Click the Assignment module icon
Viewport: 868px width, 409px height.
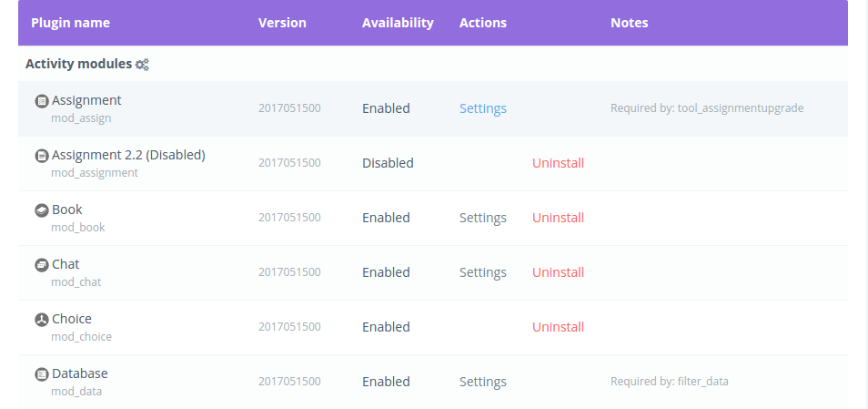tap(42, 101)
